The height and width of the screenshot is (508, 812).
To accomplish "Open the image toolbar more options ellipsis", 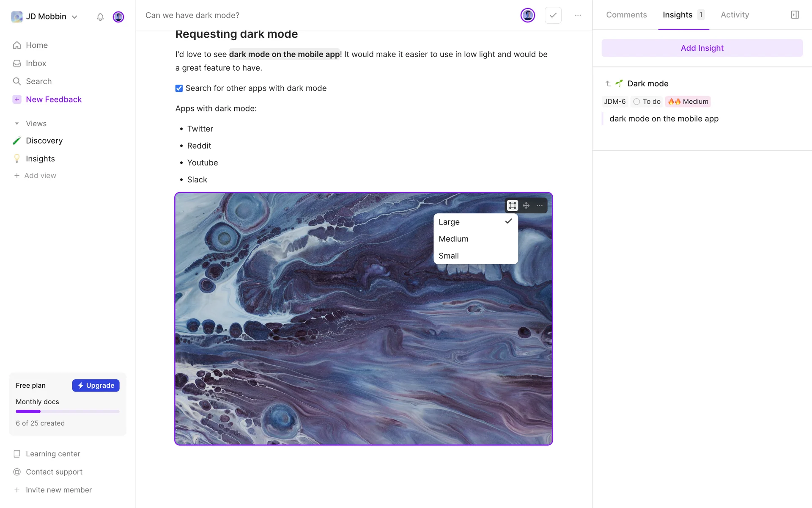I will tap(540, 205).
